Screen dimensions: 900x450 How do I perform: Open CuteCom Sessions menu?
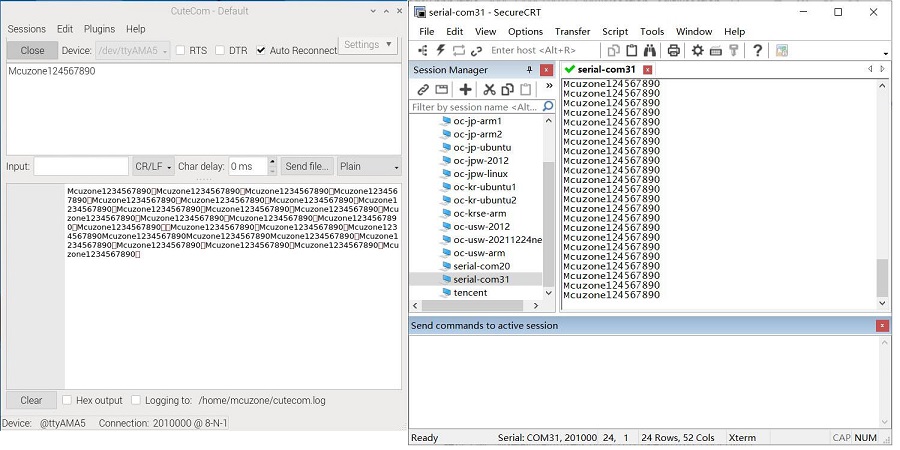26,29
